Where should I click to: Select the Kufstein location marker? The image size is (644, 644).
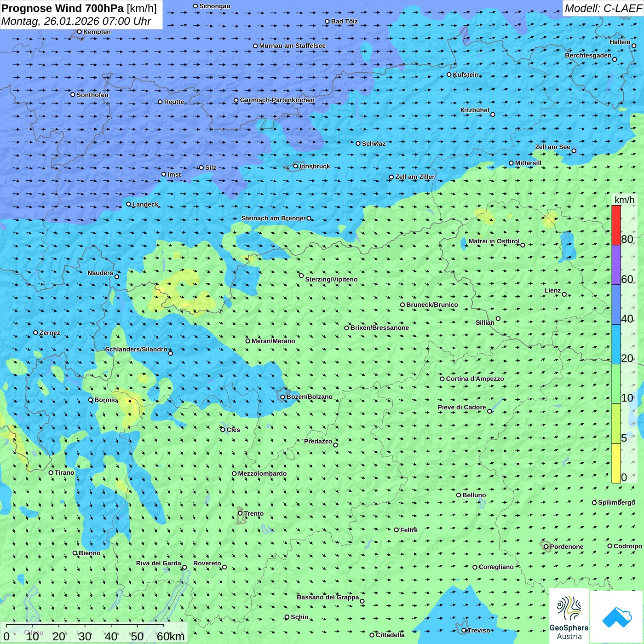pyautogui.click(x=449, y=75)
